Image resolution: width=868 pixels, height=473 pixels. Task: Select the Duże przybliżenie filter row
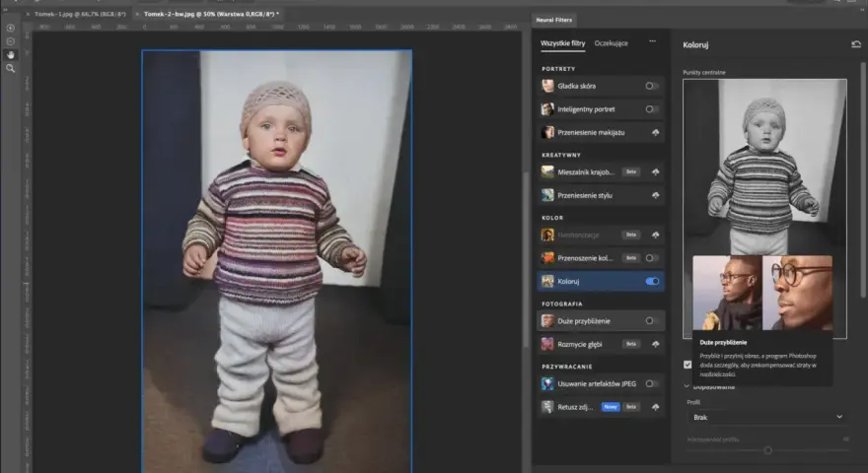point(601,321)
